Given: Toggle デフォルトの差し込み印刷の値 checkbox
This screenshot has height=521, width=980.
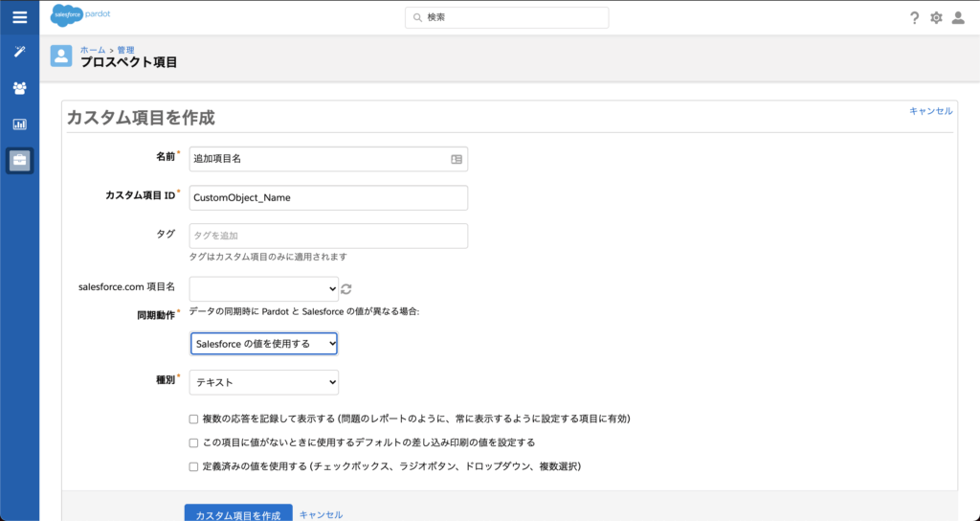Looking at the screenshot, I should [194, 443].
